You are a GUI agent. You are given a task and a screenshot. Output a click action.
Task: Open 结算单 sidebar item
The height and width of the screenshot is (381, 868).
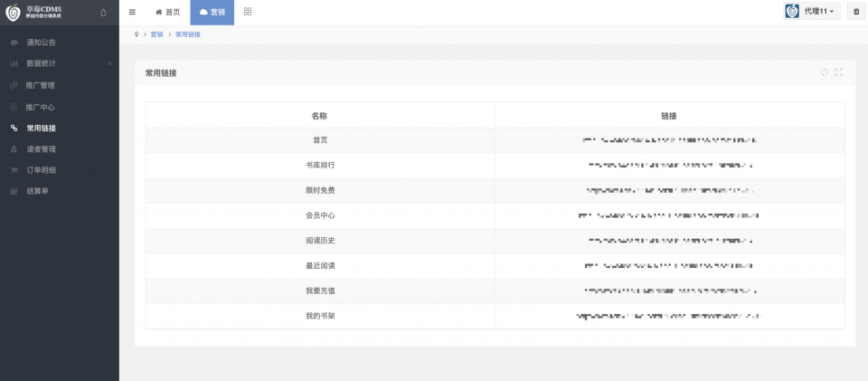[x=60, y=191]
